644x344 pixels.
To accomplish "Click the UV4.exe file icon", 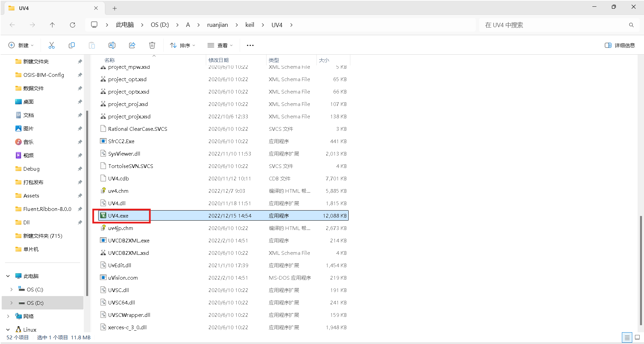I will click(x=103, y=216).
